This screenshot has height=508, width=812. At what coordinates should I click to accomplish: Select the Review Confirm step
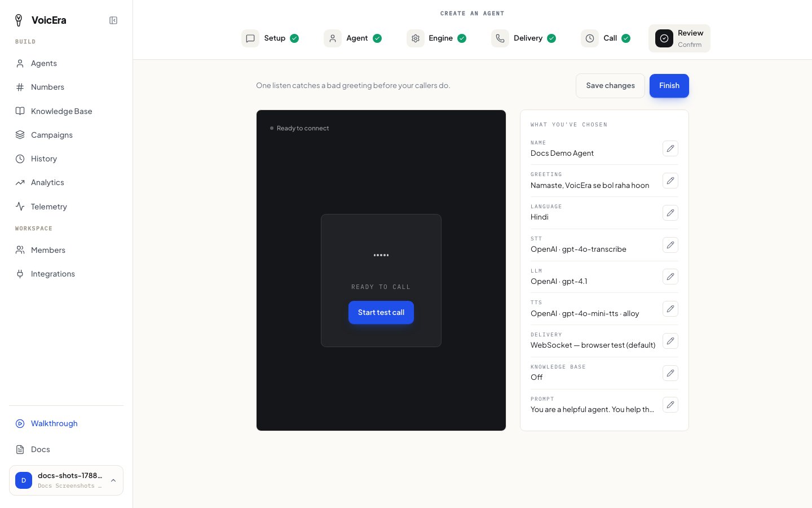[679, 38]
